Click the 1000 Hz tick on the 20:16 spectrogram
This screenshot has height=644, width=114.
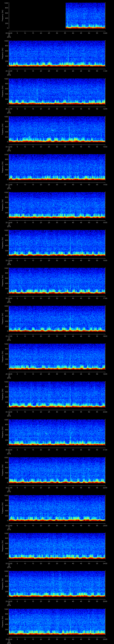(7, 268)
